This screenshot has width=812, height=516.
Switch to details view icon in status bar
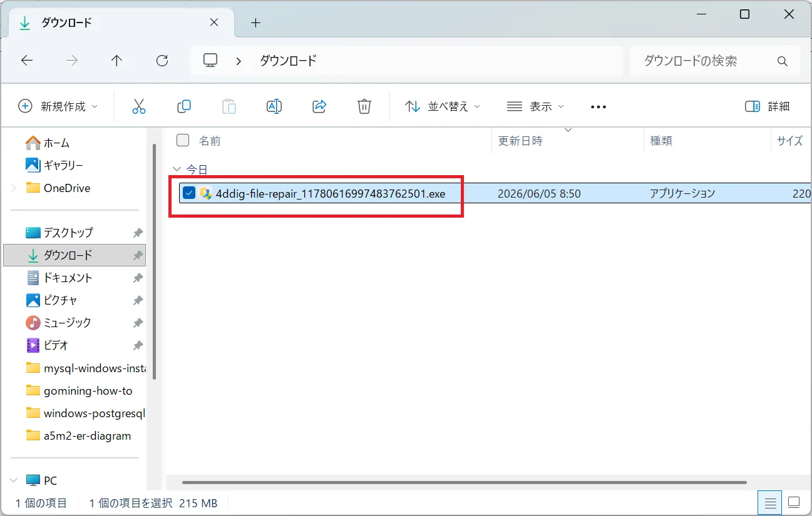click(770, 502)
